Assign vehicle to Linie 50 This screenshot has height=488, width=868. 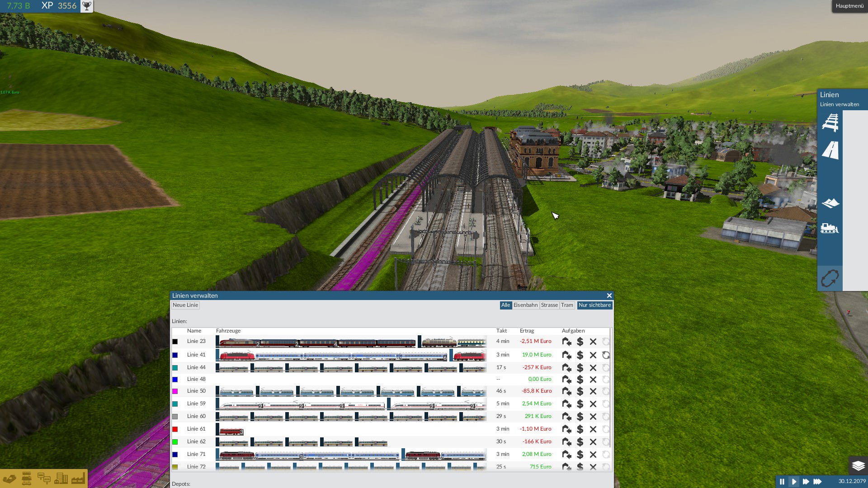point(566,391)
